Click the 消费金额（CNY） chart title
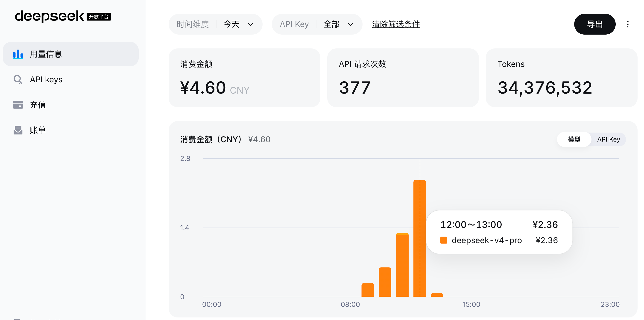The width and height of the screenshot is (644, 320). (211, 139)
